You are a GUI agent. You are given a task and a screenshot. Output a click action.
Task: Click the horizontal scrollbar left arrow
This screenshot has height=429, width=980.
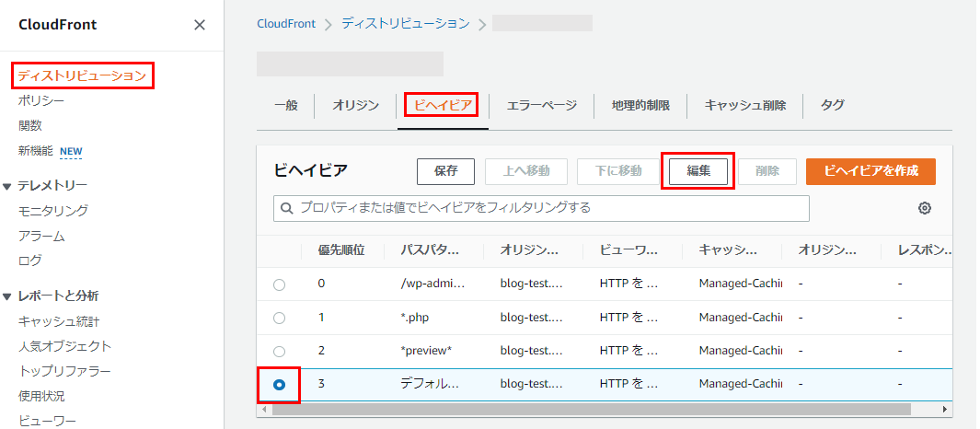click(264, 409)
